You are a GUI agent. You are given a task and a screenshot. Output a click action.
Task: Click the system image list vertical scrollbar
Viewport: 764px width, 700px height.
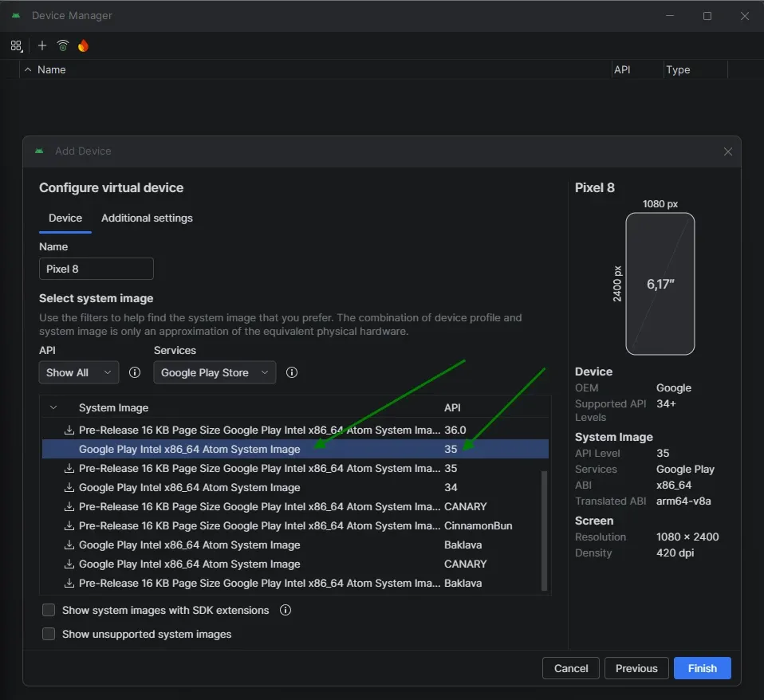[x=544, y=530]
